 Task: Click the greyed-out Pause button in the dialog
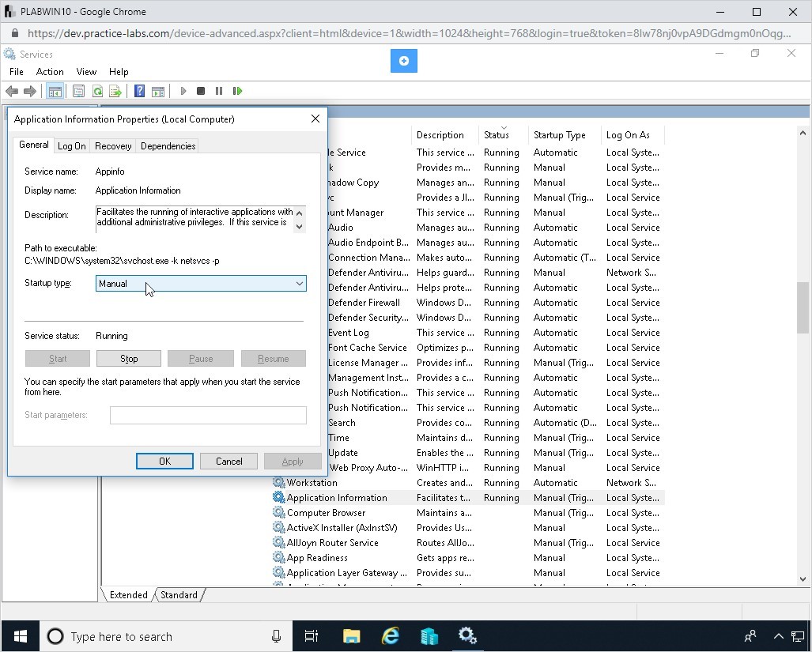pyautogui.click(x=201, y=359)
